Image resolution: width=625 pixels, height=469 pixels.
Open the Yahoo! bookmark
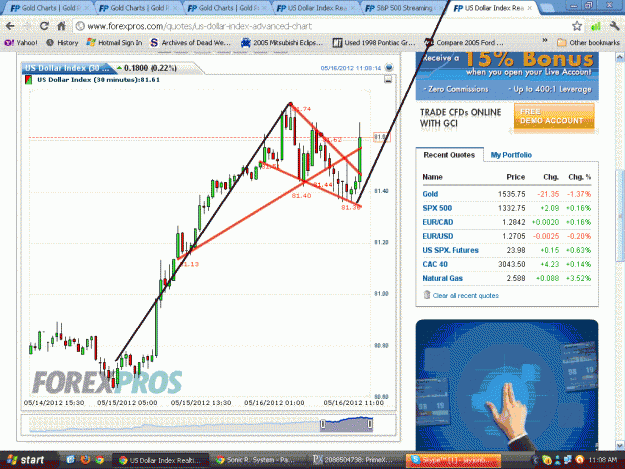[21, 43]
